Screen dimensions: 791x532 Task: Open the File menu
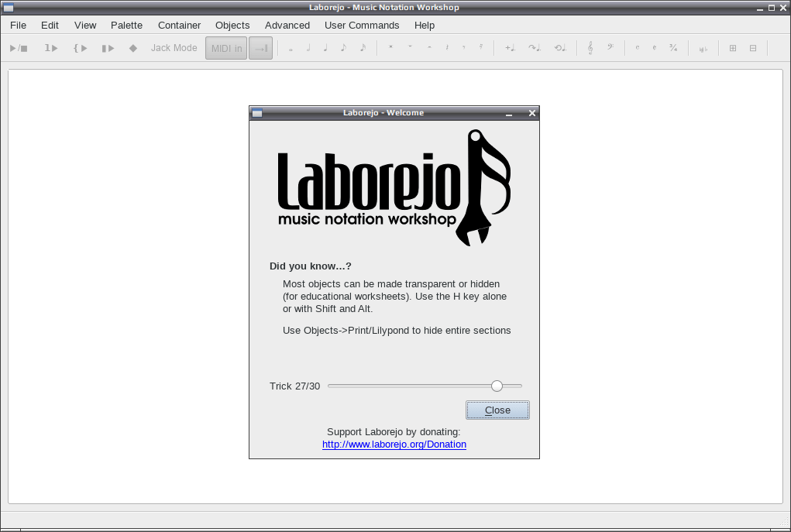(18, 26)
